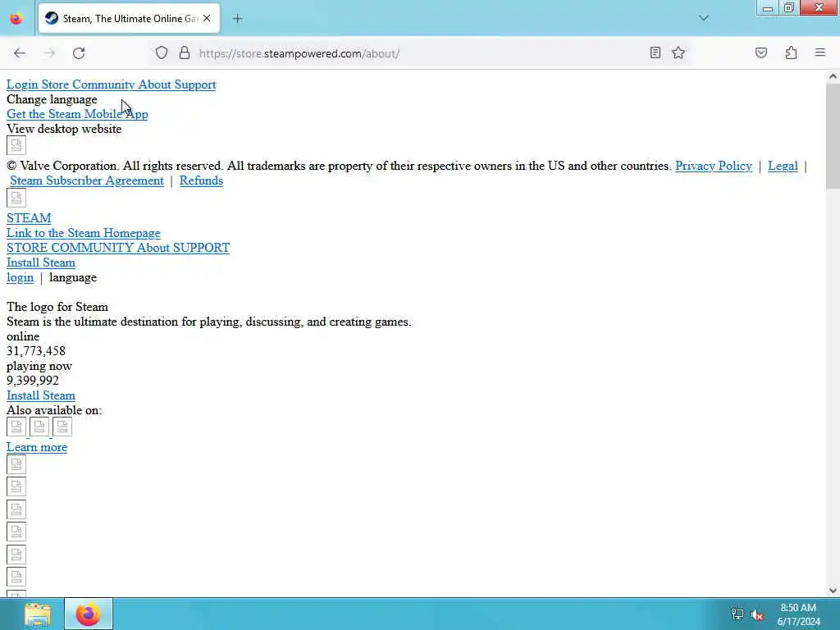Click the Firefox view icon at top-left
Viewport: 840px width, 630px height.
tap(16, 19)
